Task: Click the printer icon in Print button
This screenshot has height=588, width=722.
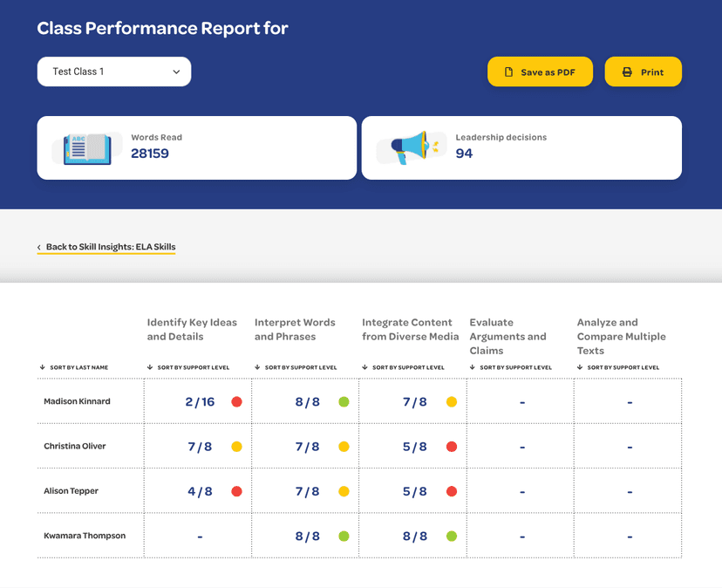Action: coord(627,72)
